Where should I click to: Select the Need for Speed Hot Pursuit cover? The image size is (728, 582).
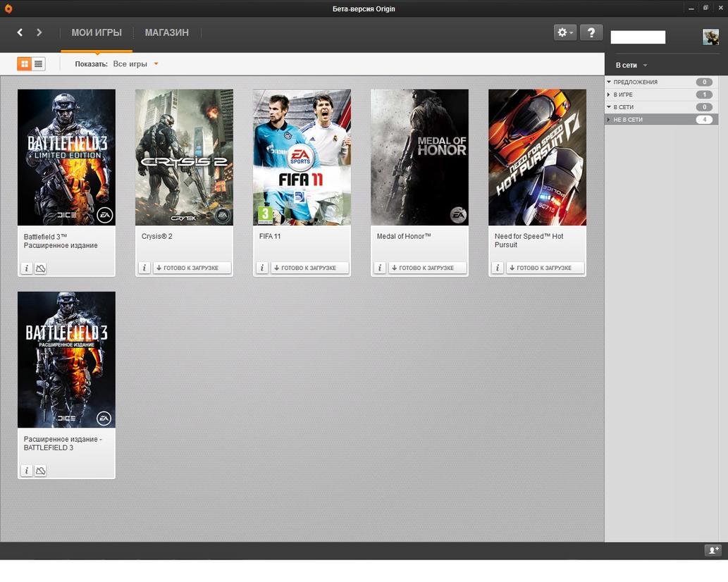click(x=537, y=157)
